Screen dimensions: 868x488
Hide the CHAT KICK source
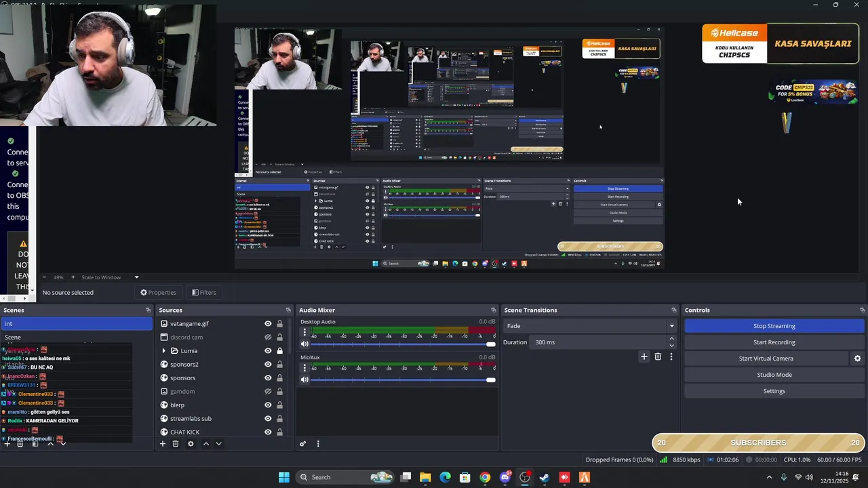(268, 432)
